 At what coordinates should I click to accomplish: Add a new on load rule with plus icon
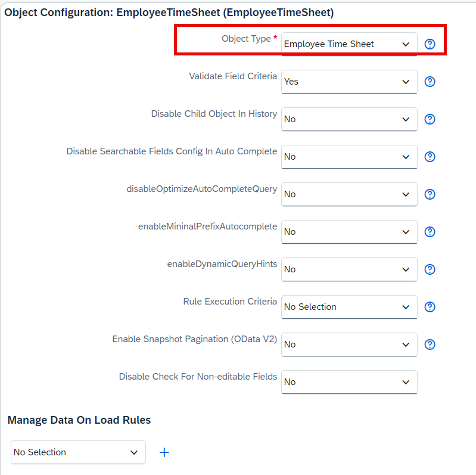pos(164,452)
